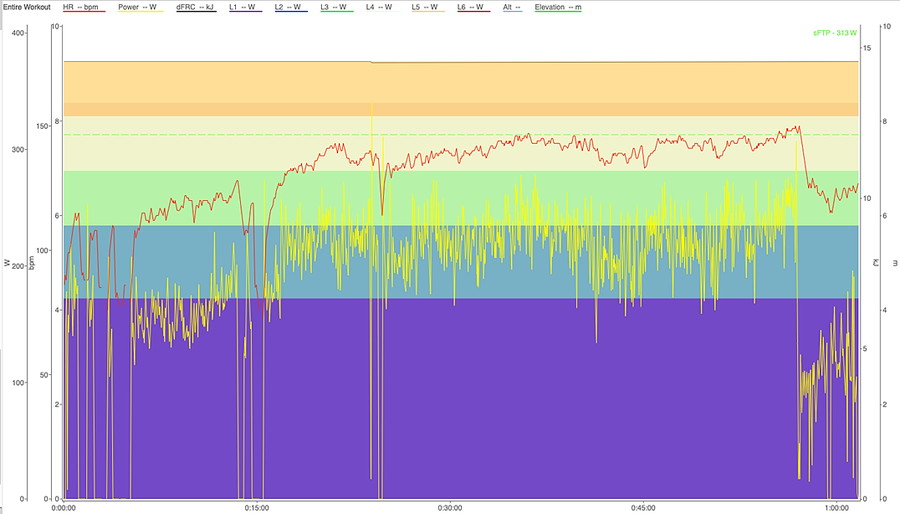Toggle the Alt legend series
The width and height of the screenshot is (900, 514).
point(514,7)
